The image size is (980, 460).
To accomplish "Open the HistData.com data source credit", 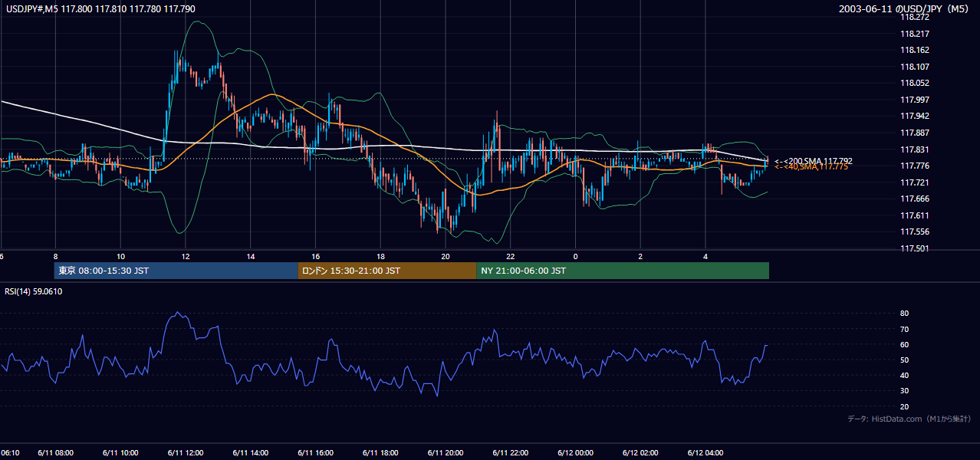I will click(x=909, y=419).
